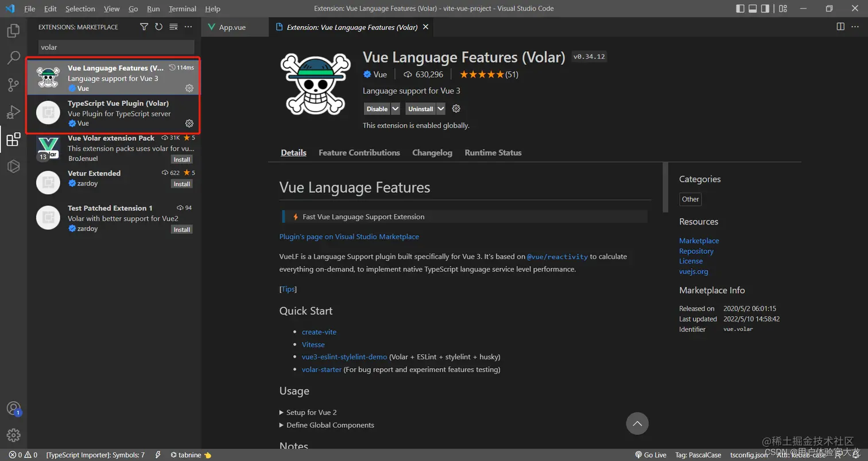
Task: Open the Repository resource link
Action: (x=696, y=251)
